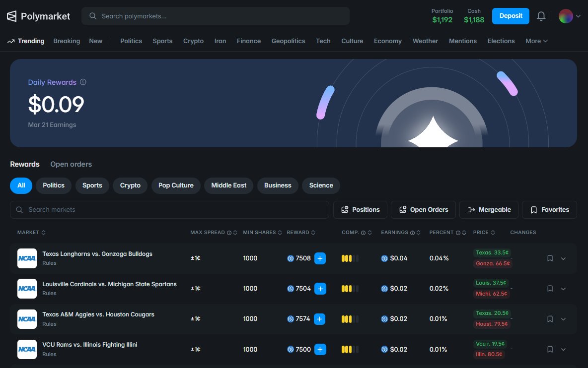The image size is (588, 368).
Task: Click competition bars for VCU Rams row
Action: (x=350, y=349)
